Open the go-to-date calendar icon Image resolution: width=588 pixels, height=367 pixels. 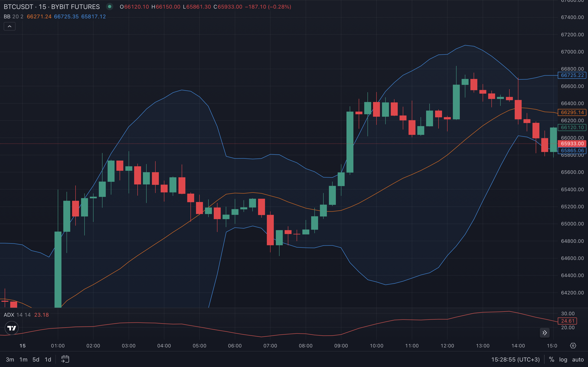65,359
